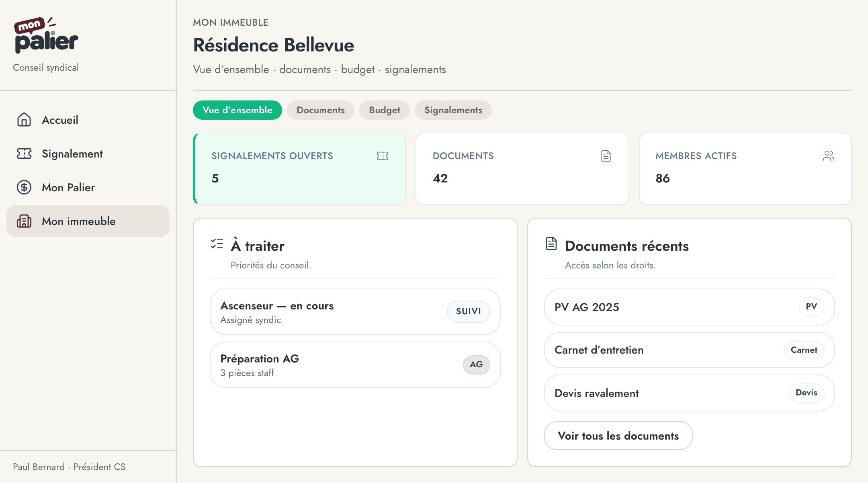Click Paul Bernard · Président CS
The width and height of the screenshot is (868, 483).
coord(69,467)
